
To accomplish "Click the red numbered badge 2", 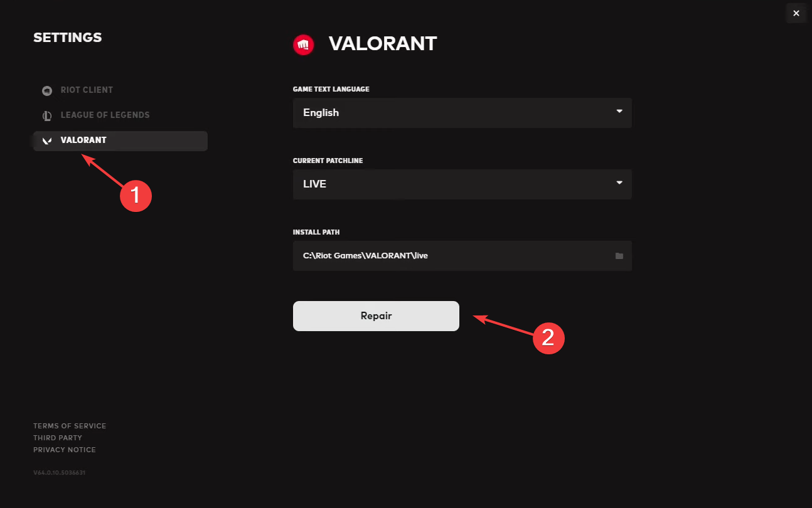I will [x=549, y=338].
